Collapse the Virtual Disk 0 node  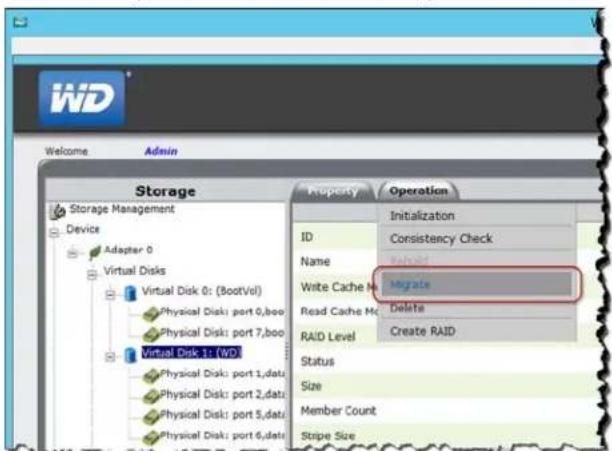point(110,294)
